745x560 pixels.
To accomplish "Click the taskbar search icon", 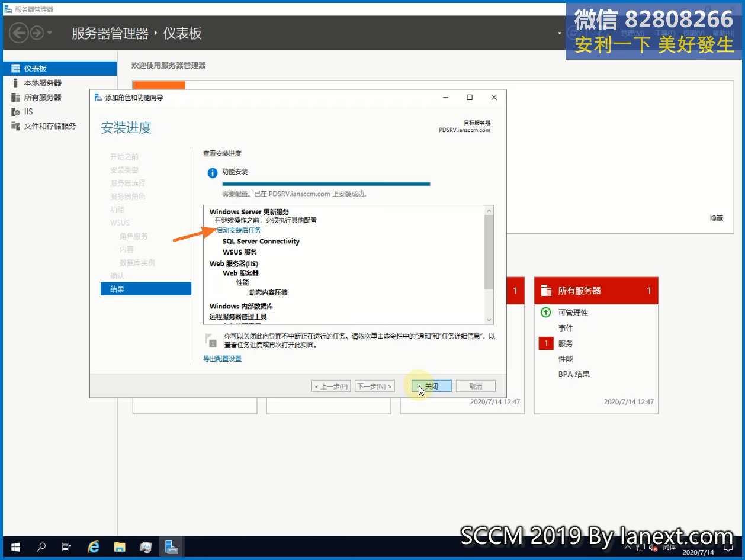I will (x=41, y=547).
